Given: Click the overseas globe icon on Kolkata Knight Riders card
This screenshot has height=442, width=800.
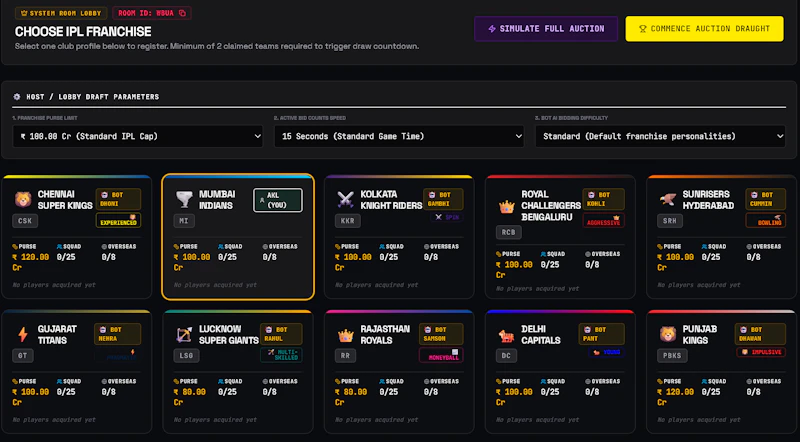Looking at the screenshot, I should coord(427,247).
